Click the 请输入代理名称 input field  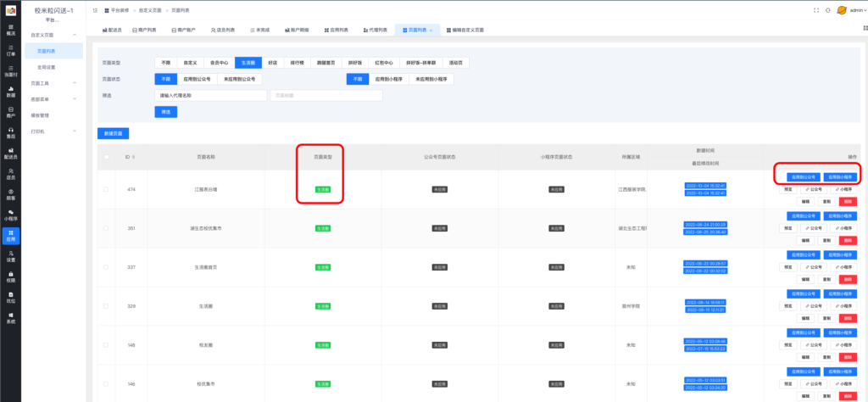[x=210, y=96]
